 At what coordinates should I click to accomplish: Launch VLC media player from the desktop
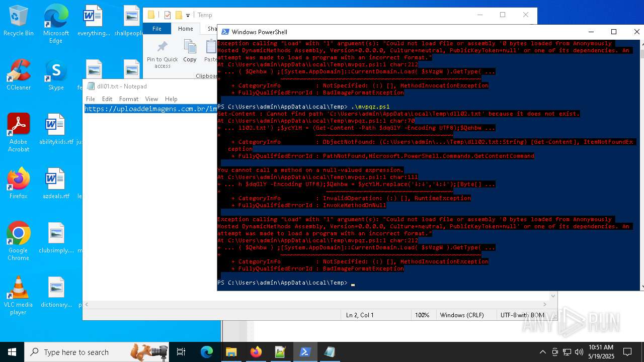pos(19,296)
